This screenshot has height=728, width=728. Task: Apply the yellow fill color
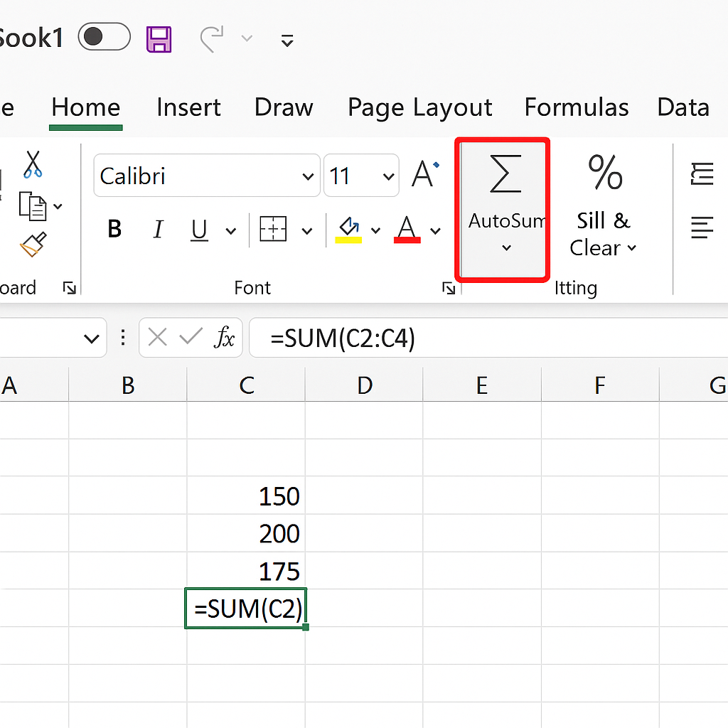348,230
